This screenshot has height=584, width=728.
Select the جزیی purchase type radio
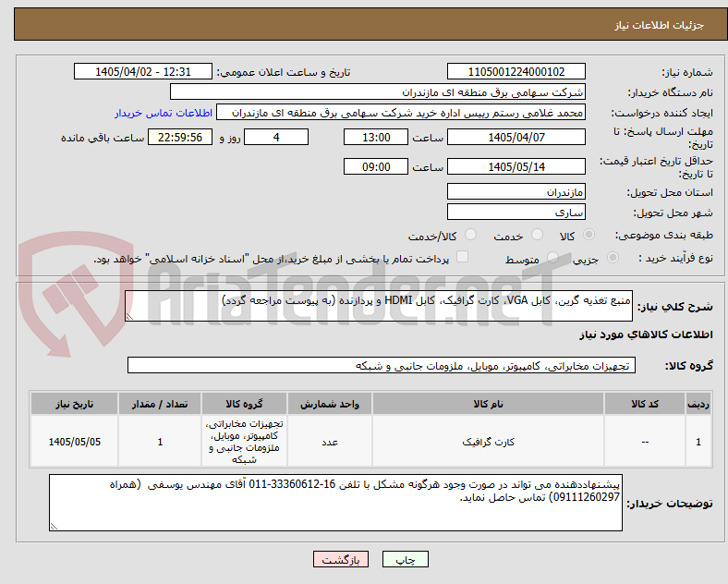[x=613, y=257]
